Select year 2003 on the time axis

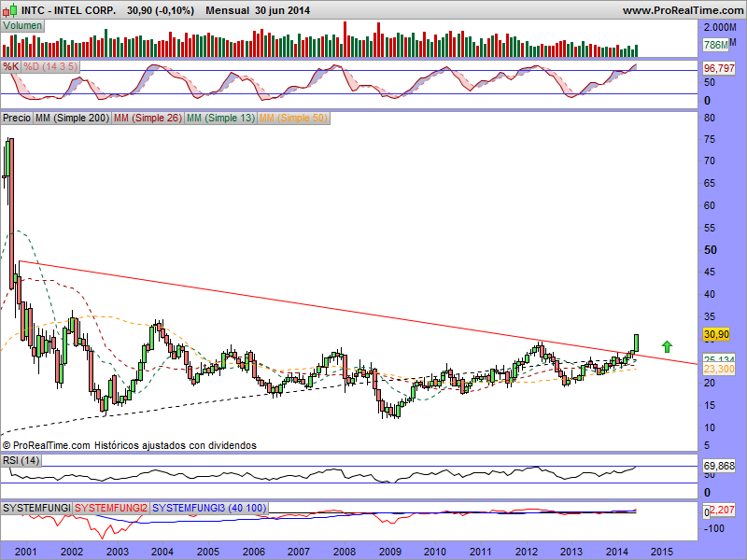[117, 552]
